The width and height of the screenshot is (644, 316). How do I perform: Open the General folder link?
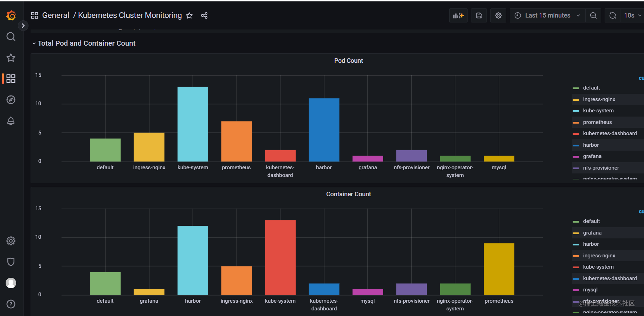point(56,15)
